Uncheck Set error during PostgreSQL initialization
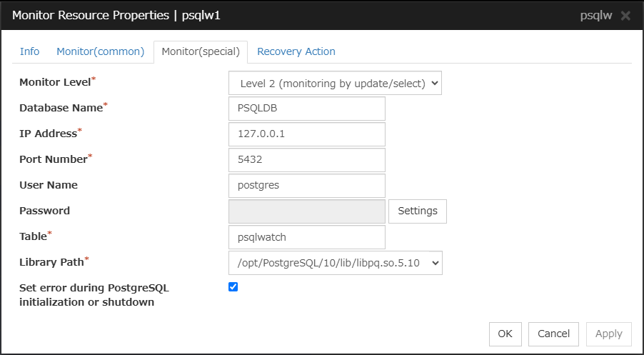 233,287
